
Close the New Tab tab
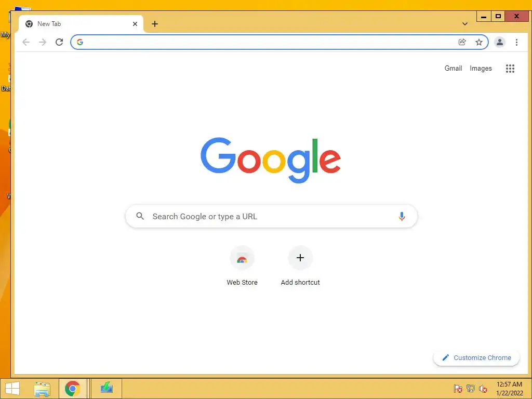(135, 24)
